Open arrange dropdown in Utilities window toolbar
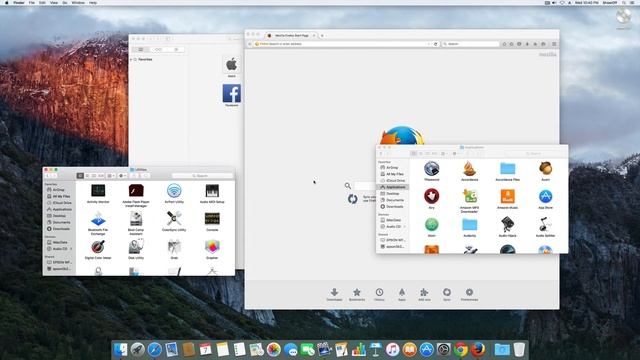Image resolution: width=640 pixels, height=360 pixels. 111,176
